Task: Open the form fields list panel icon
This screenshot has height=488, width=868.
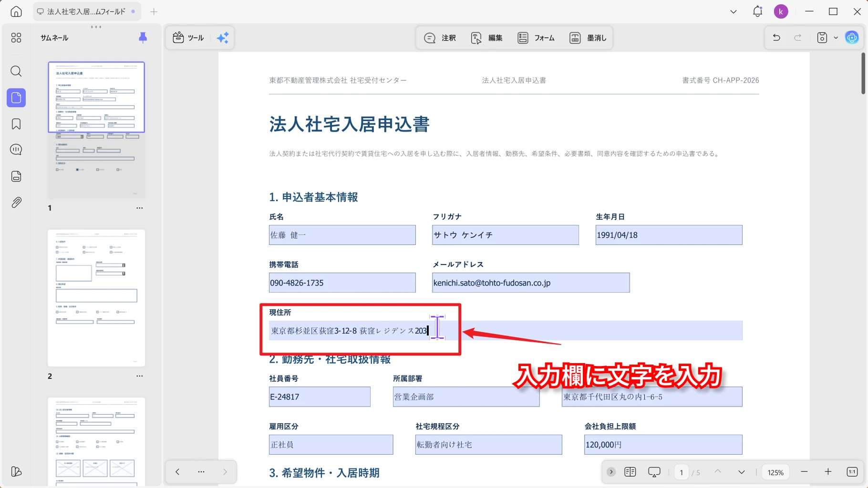Action: click(16, 176)
